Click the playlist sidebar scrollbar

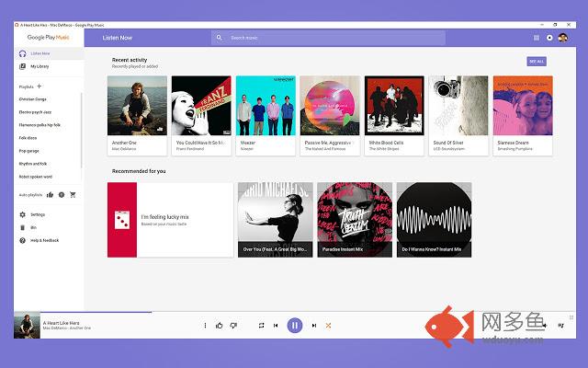pyautogui.click(x=82, y=131)
